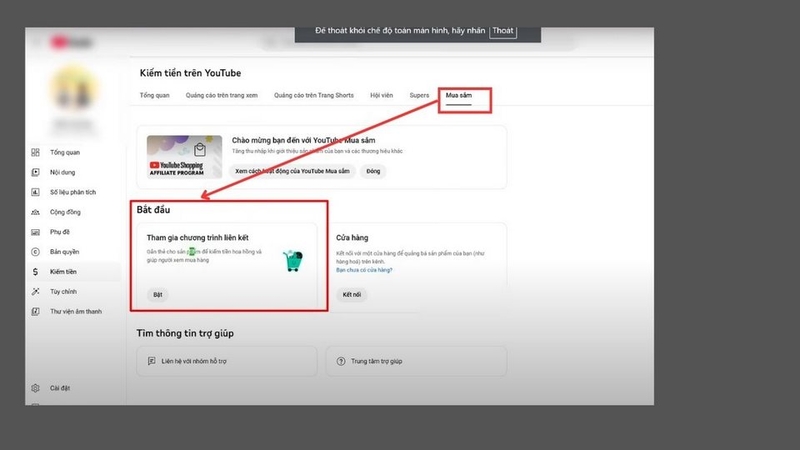Viewport: 800px width, 450px height.
Task: Click the Tham gia chương trình liên kết heading
Action: [x=197, y=238]
